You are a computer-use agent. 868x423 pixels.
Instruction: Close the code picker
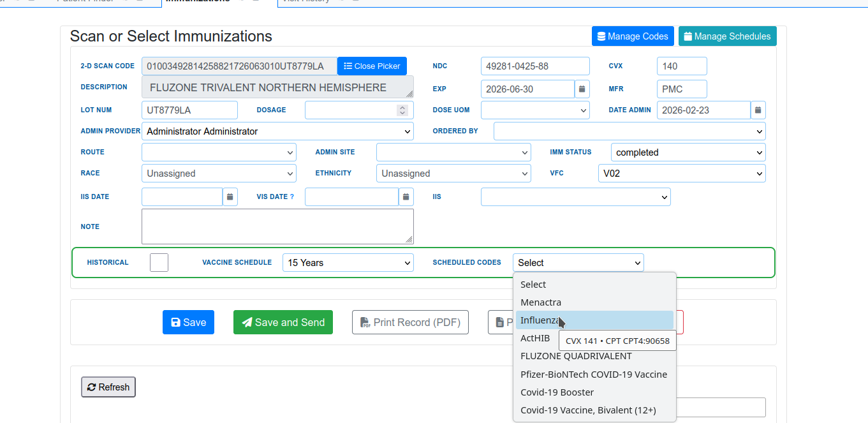coord(372,66)
